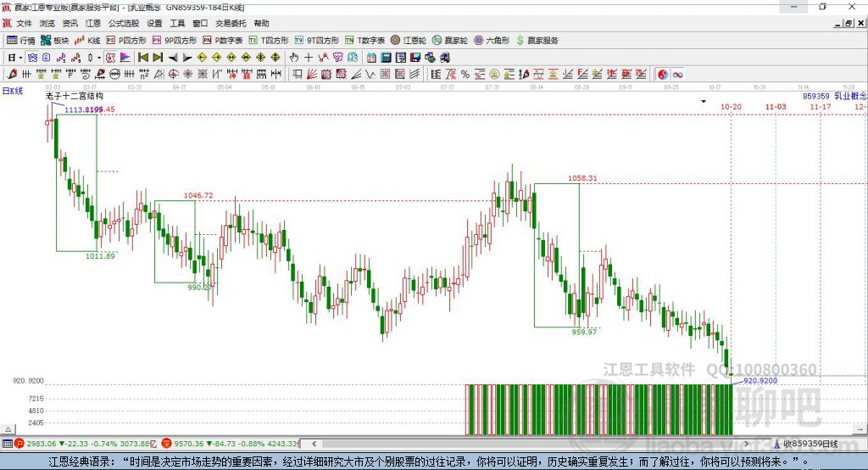Jump to last bar with skip-to-end icon
This screenshot has height=470, width=868.
[158, 58]
